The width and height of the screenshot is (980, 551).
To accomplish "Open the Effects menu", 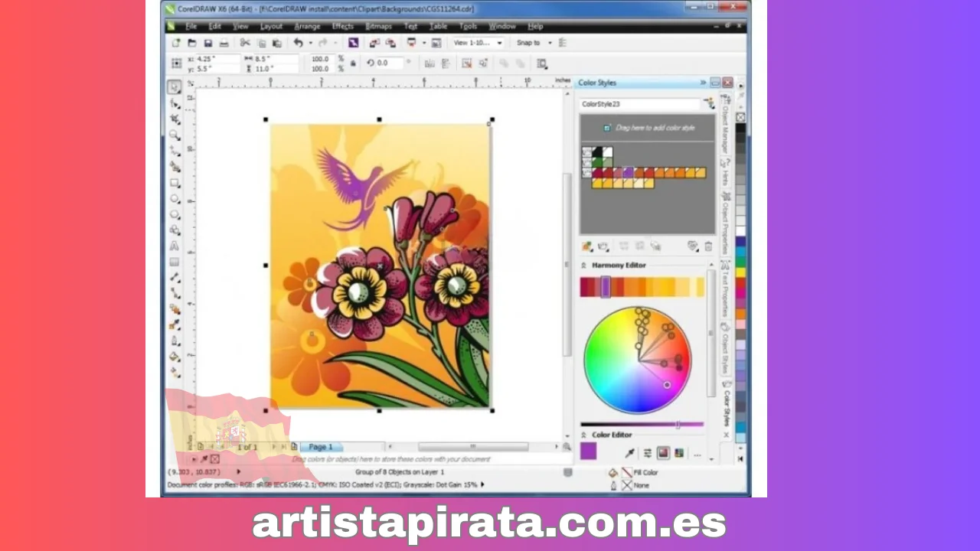I will coord(342,26).
